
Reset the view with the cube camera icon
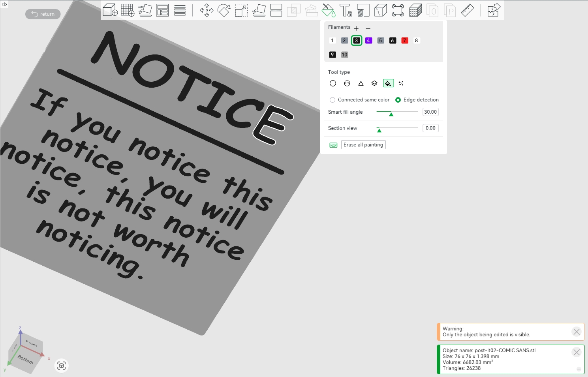61,366
